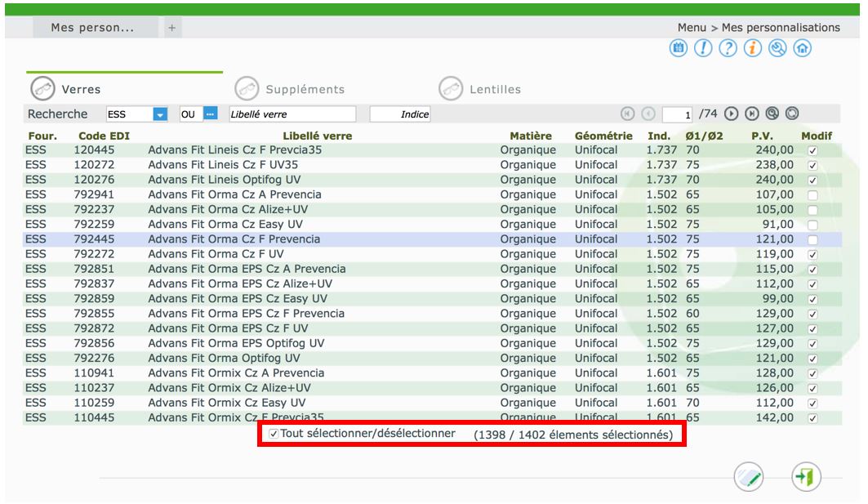Toggle Modif checkbox for Code EDI 110259
Image resolution: width=868 pixels, height=504 pixels.
click(812, 404)
